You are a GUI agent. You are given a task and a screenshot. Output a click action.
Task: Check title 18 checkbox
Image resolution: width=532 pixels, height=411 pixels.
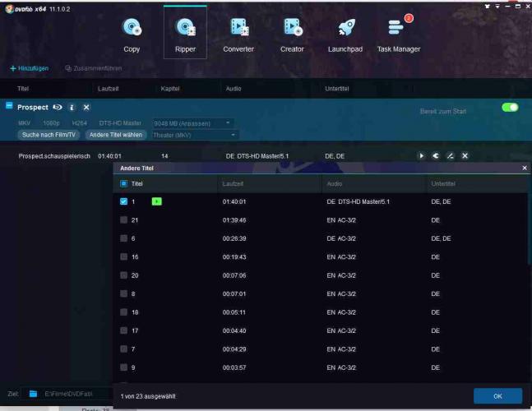(124, 312)
